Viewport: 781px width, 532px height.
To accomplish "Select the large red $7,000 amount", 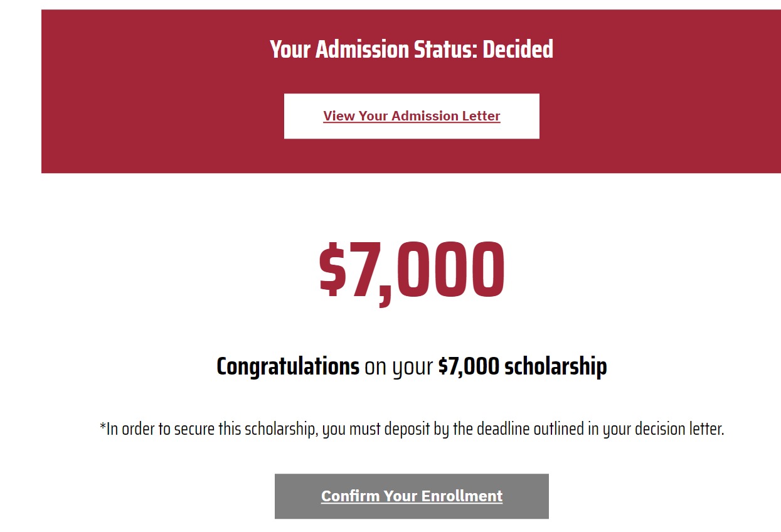I will pyautogui.click(x=412, y=270).
